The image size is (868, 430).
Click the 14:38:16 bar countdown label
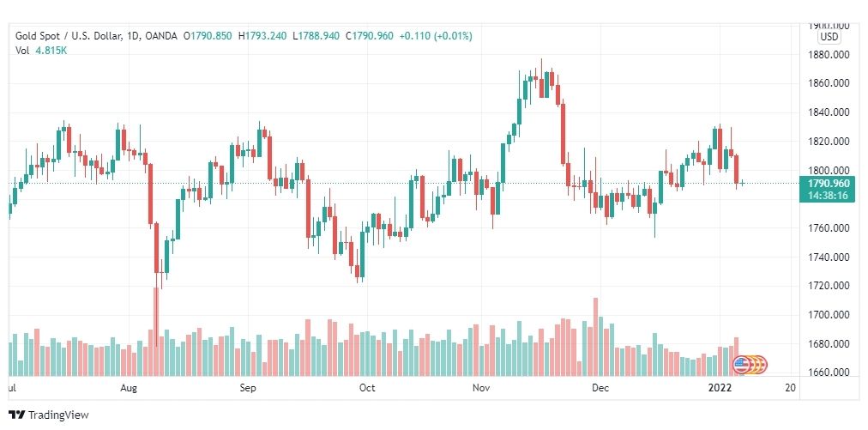829,196
